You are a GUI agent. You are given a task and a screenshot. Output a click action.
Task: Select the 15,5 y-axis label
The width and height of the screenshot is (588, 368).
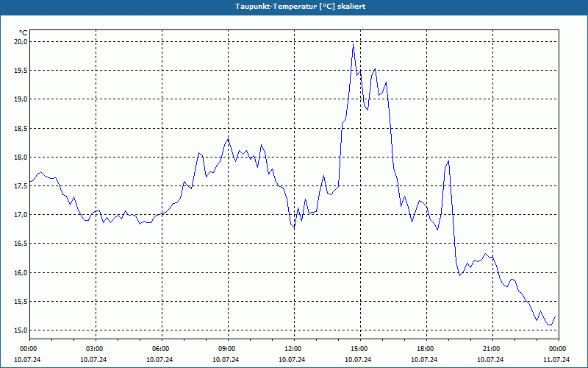click(21, 302)
